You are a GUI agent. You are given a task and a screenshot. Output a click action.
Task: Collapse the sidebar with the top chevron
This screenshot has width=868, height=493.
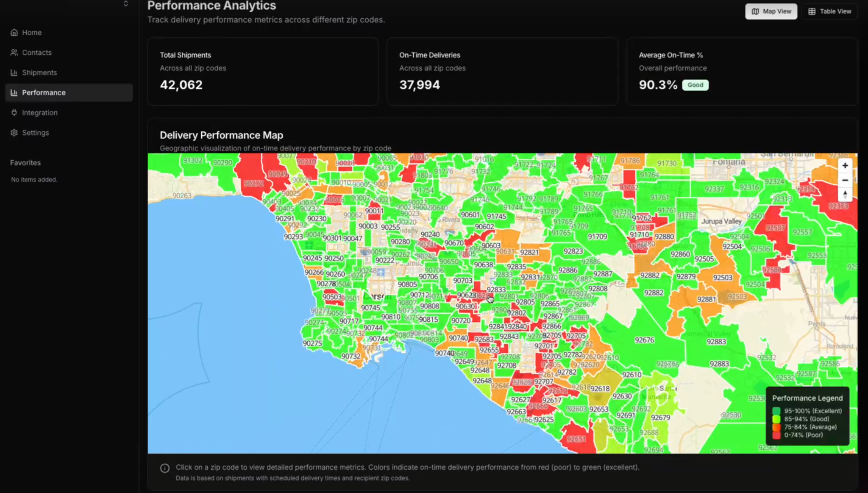125,4
